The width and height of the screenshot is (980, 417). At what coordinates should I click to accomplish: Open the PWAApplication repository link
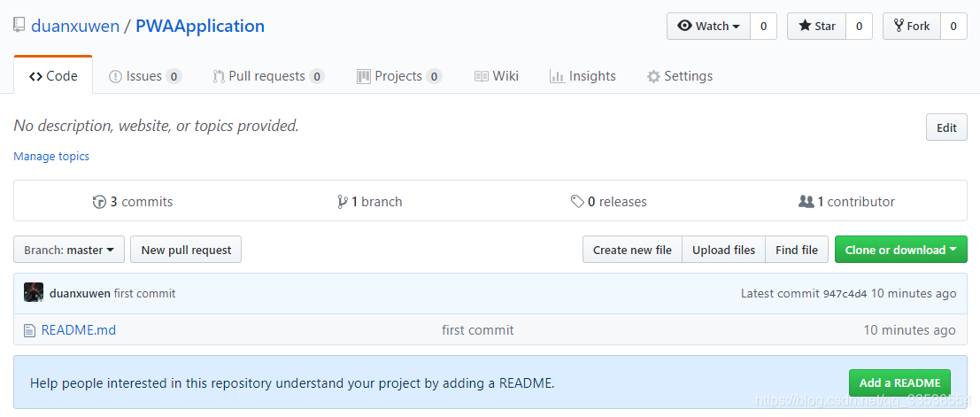pyautogui.click(x=200, y=27)
